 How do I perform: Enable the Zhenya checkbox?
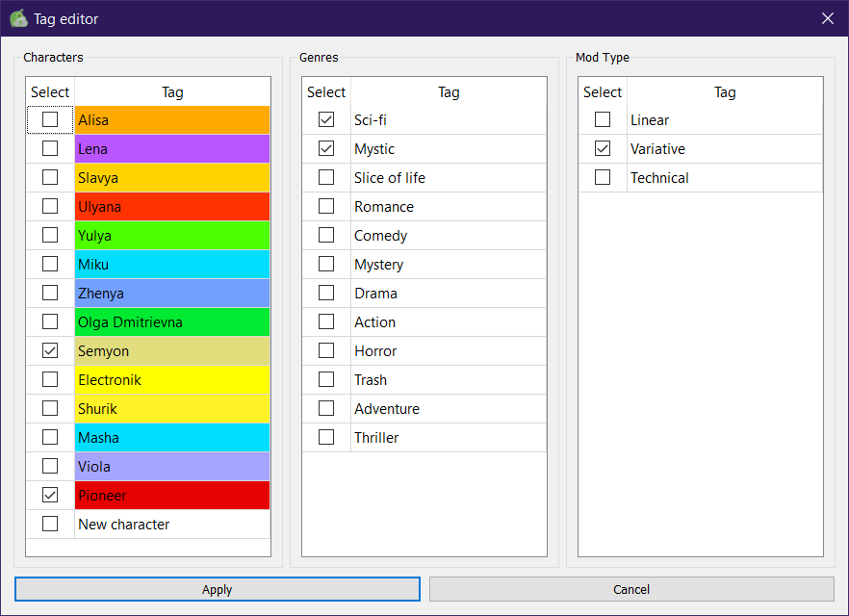pos(50,293)
